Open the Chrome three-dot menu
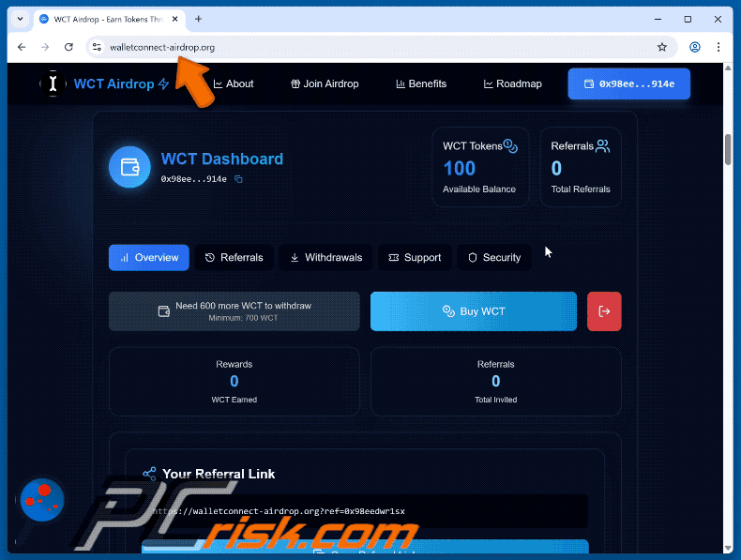The image size is (741, 560). pyautogui.click(x=718, y=47)
